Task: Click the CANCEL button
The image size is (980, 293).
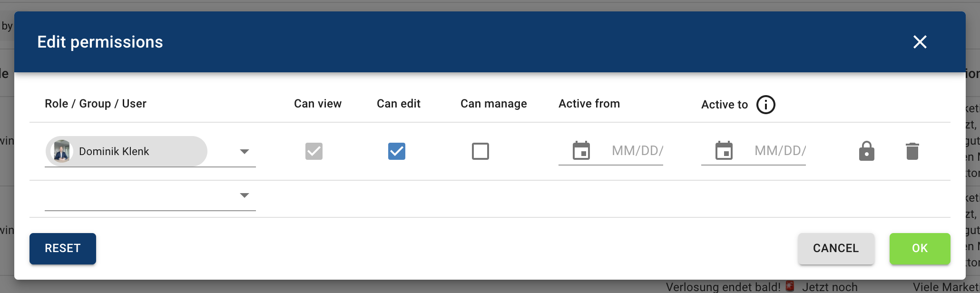Action: click(x=836, y=248)
